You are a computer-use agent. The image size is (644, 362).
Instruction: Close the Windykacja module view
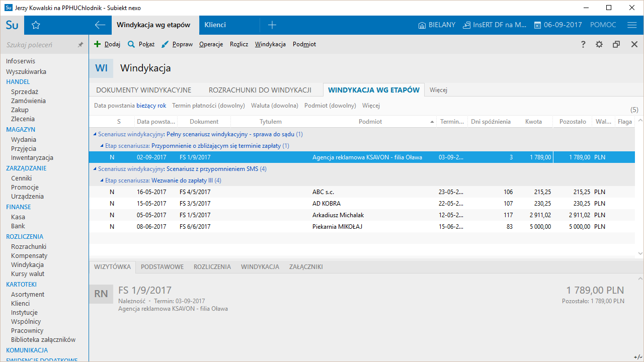(x=634, y=44)
